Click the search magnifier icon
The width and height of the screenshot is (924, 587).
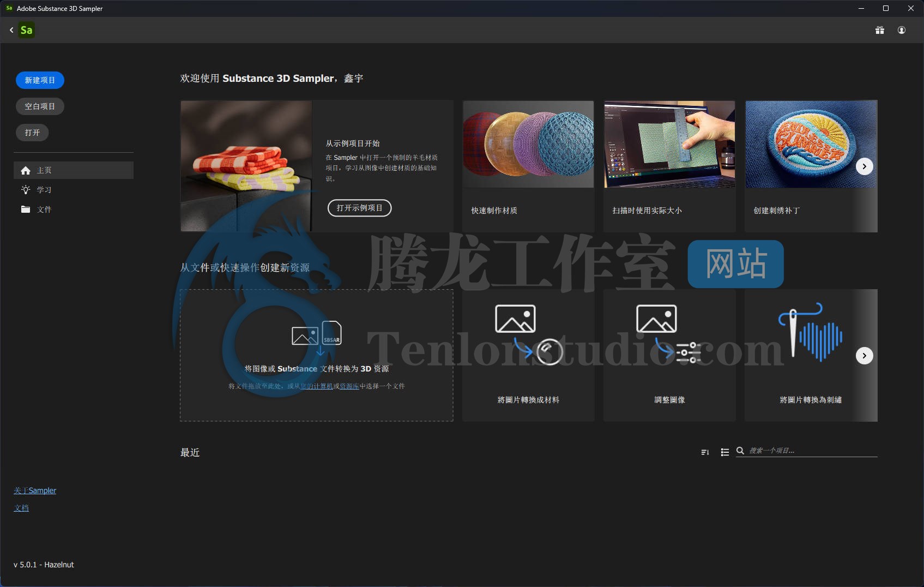pos(740,451)
